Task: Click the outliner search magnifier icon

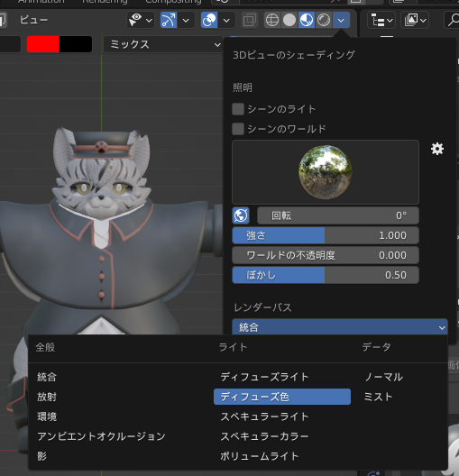Action: [453, 20]
